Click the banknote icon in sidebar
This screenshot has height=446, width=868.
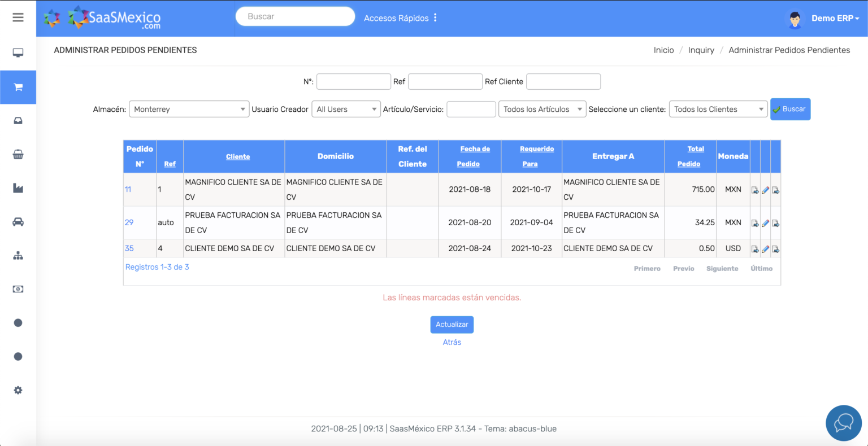coord(18,288)
